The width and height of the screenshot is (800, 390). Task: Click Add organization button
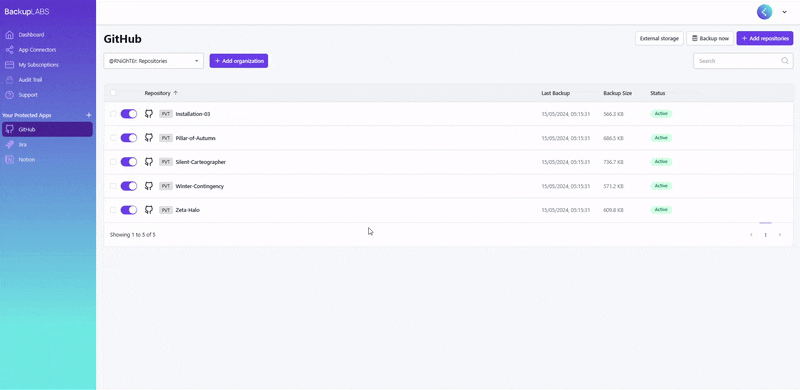pyautogui.click(x=239, y=61)
